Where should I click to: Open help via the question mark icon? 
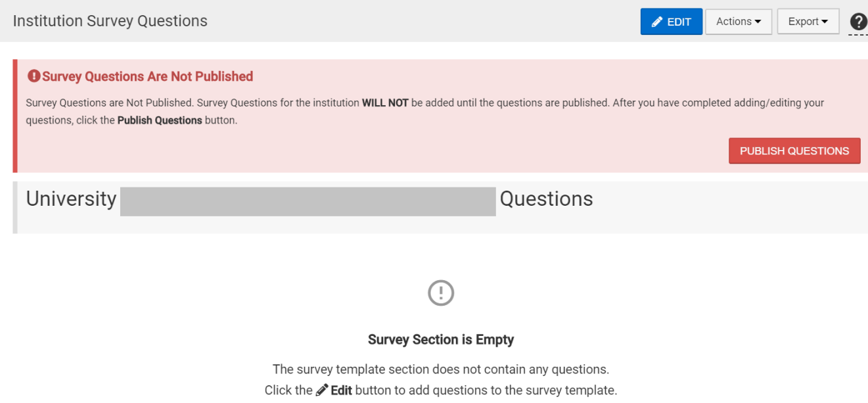point(858,22)
